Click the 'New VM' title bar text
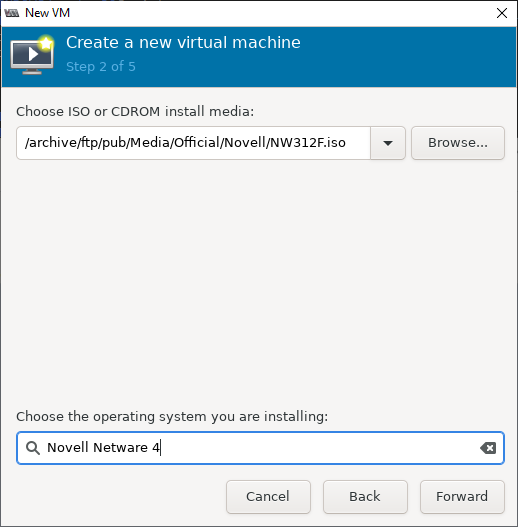 (x=47, y=13)
